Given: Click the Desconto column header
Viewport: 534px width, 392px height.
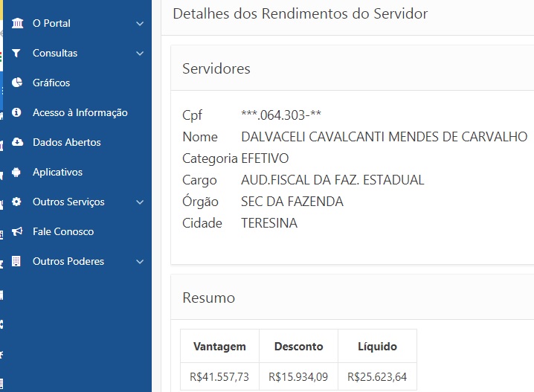Looking at the screenshot, I should click(x=299, y=347).
